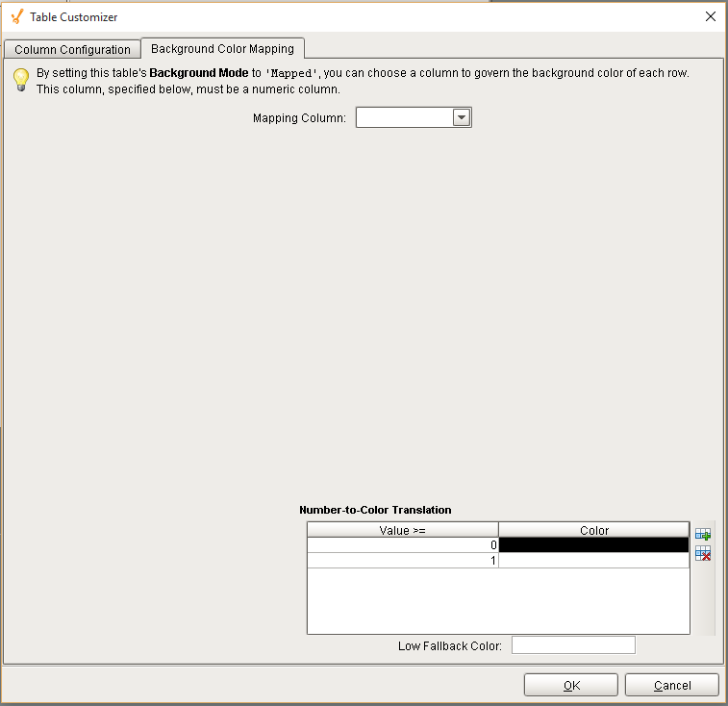Close the Table Customizer dialog window

coord(711,16)
